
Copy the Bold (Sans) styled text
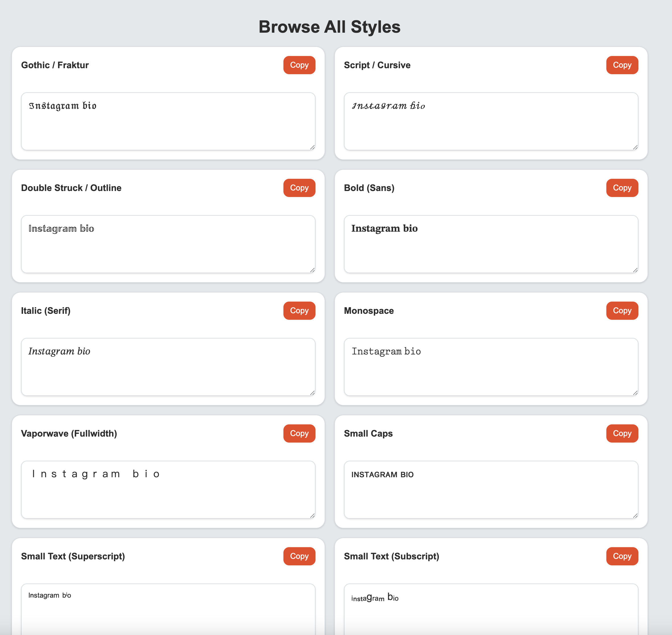[x=622, y=188]
